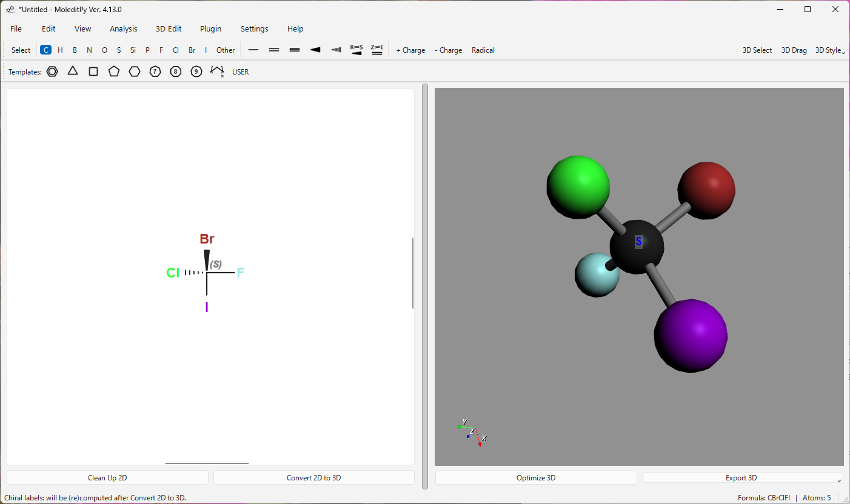The width and height of the screenshot is (850, 504).
Task: Activate the Nitrogen atom tool
Action: coord(89,50)
